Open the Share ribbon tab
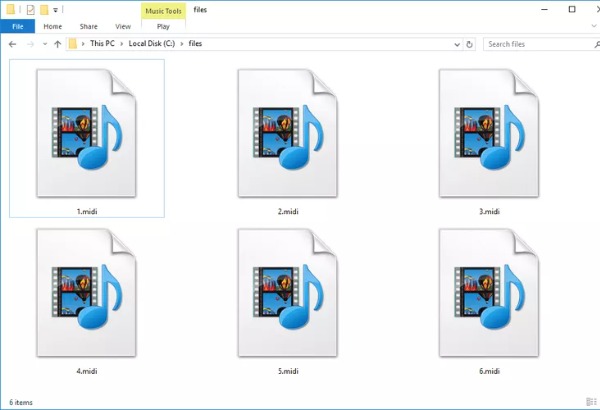This screenshot has height=410, width=600. pyautogui.click(x=88, y=26)
